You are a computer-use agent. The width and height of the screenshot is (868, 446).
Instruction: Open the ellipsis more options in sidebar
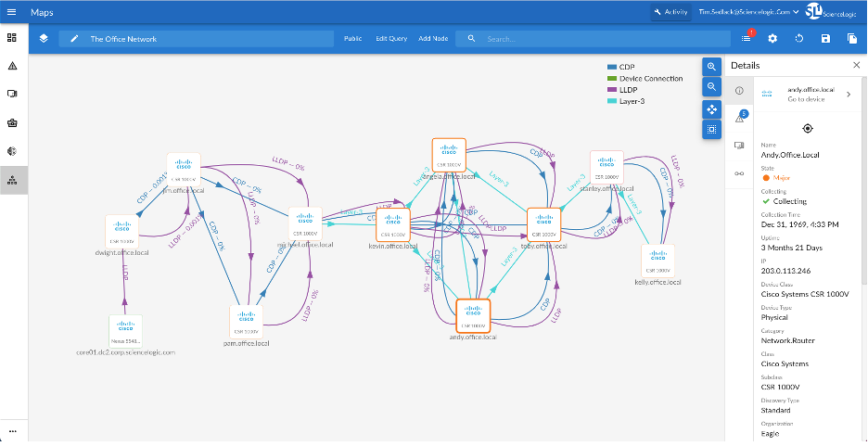point(12,431)
